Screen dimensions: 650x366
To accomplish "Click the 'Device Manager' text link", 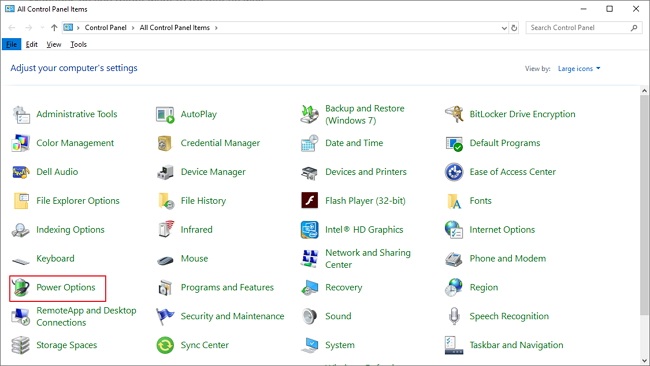I will tap(213, 172).
